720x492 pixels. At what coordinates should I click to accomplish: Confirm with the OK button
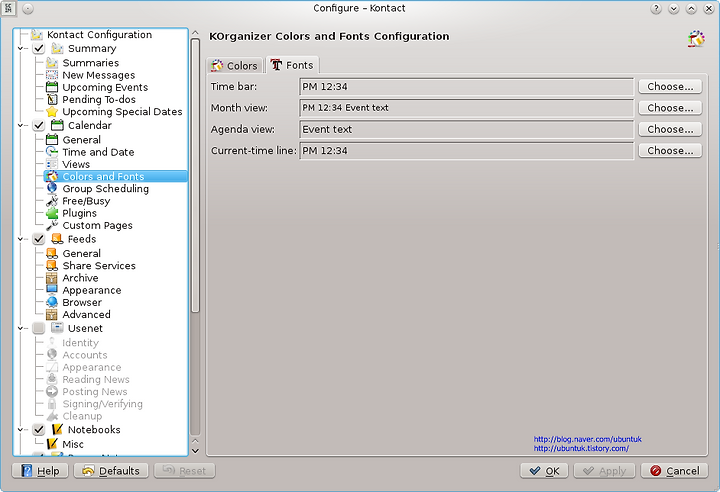click(x=544, y=471)
